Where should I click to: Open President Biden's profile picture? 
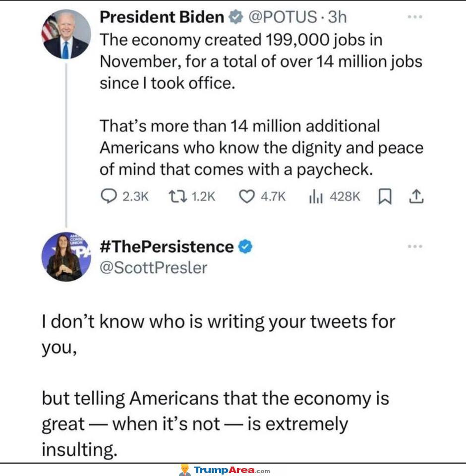click(66, 34)
